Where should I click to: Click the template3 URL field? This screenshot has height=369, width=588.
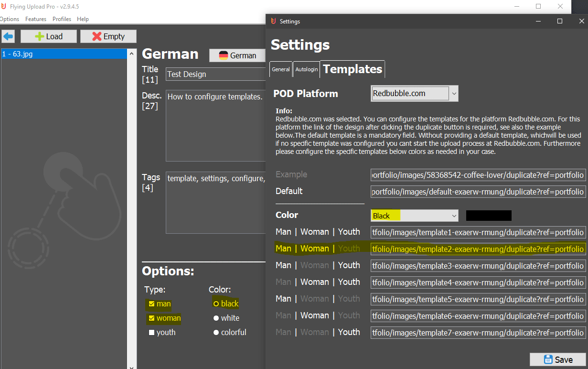coord(478,266)
